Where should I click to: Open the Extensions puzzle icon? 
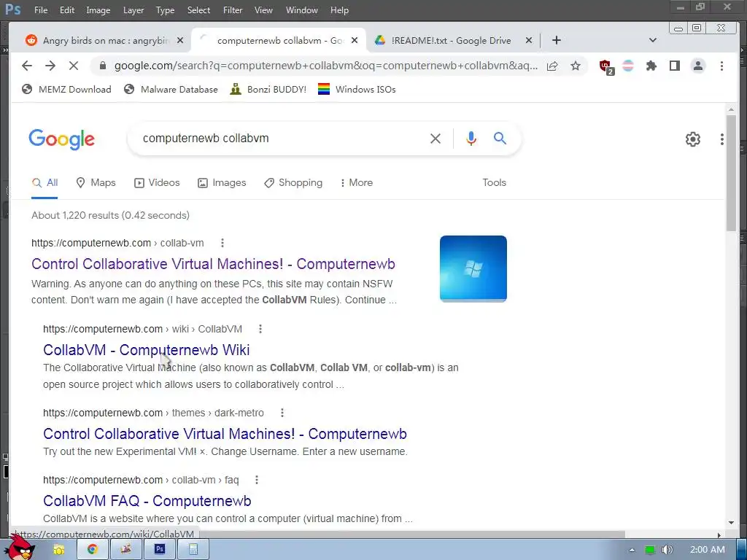click(651, 66)
